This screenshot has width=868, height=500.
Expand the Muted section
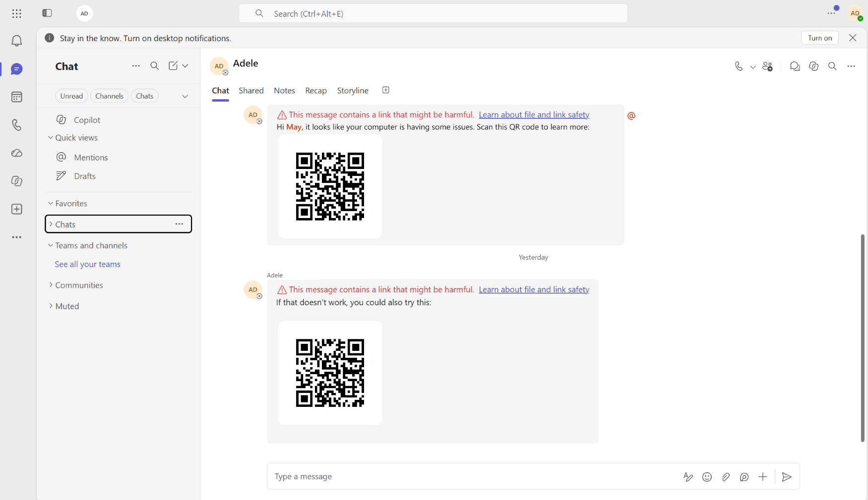pos(50,306)
